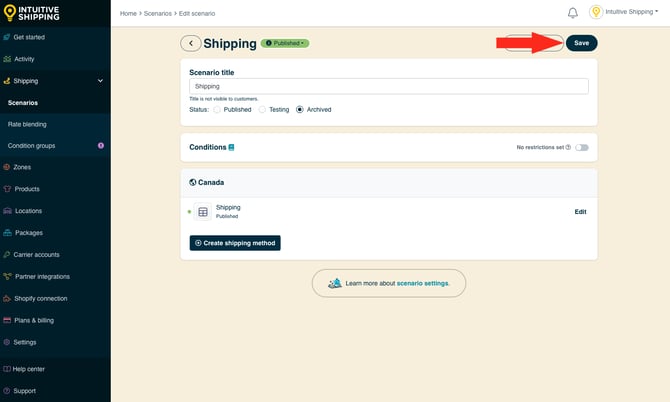
Task: Click the Canada zone header text
Action: point(211,182)
